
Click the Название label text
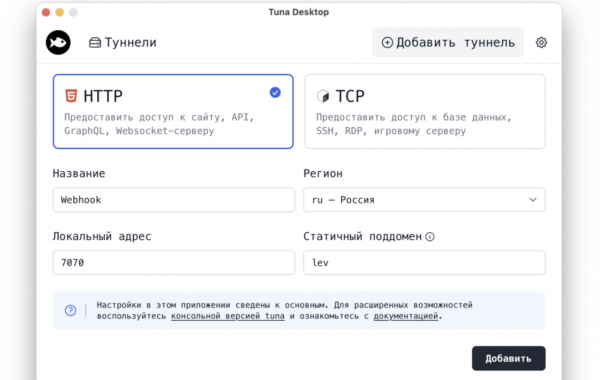tap(79, 173)
